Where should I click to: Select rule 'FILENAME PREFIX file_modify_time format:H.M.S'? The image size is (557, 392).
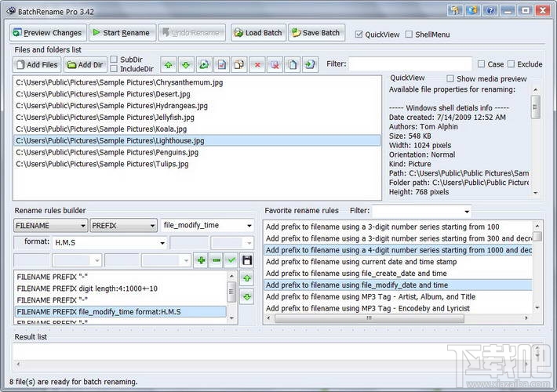(x=121, y=312)
